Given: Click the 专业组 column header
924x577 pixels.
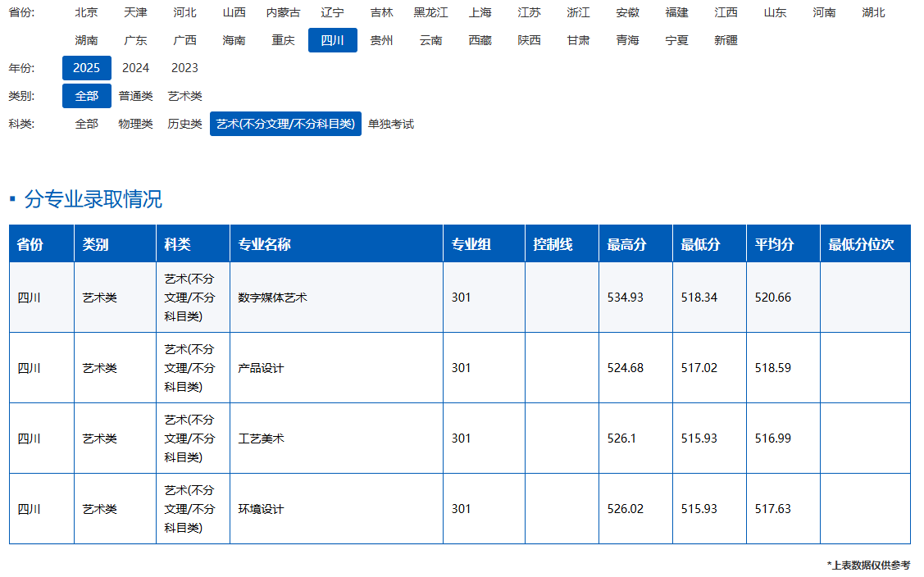Looking at the screenshot, I should click(x=484, y=243).
